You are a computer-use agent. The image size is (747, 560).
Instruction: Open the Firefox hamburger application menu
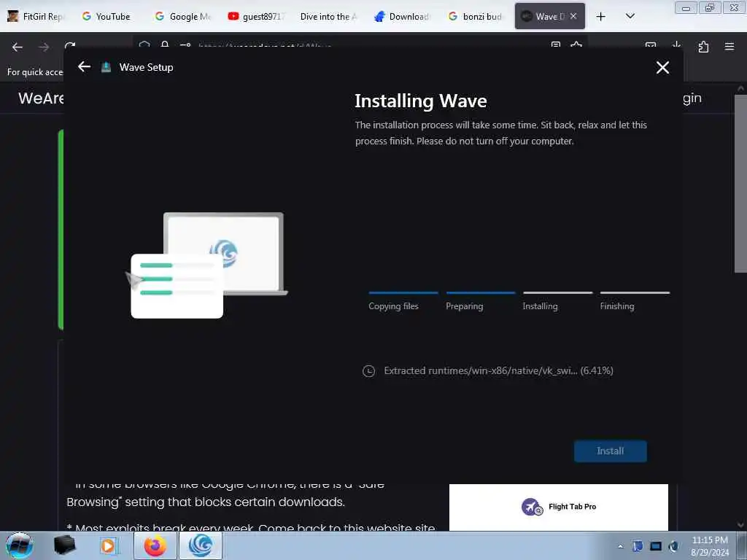click(729, 47)
